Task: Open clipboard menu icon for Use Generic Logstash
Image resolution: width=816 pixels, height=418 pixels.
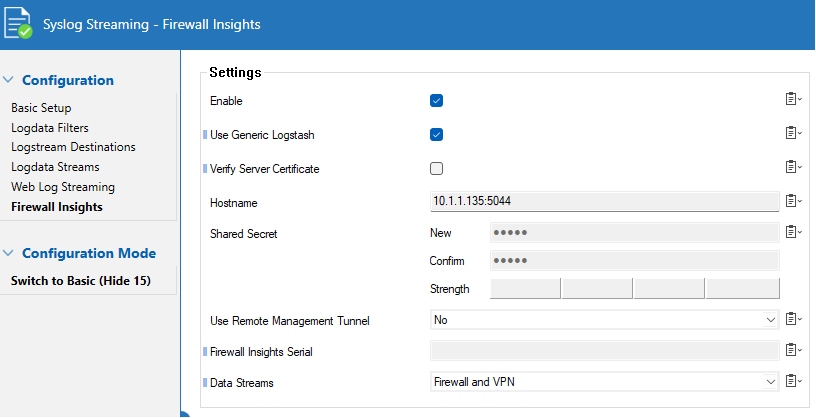Action: point(793,134)
